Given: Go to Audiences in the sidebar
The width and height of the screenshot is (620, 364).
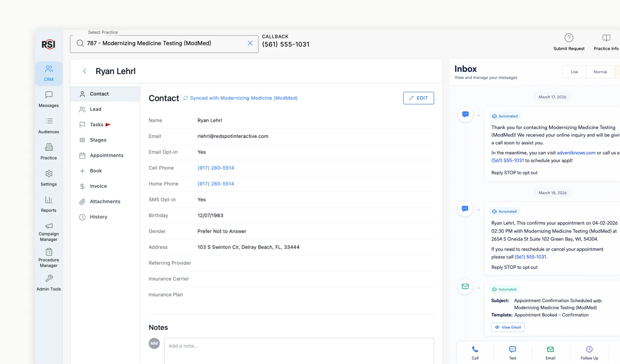Looking at the screenshot, I should pos(49,126).
